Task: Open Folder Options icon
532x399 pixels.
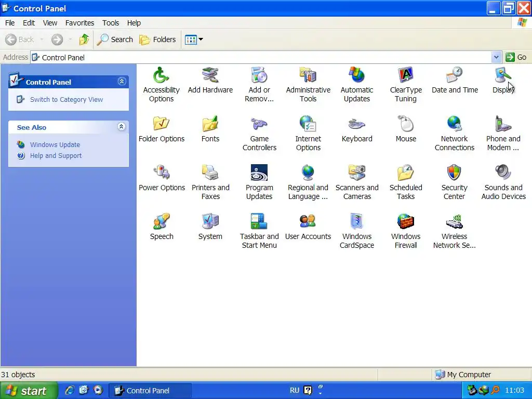Action: coord(161,124)
